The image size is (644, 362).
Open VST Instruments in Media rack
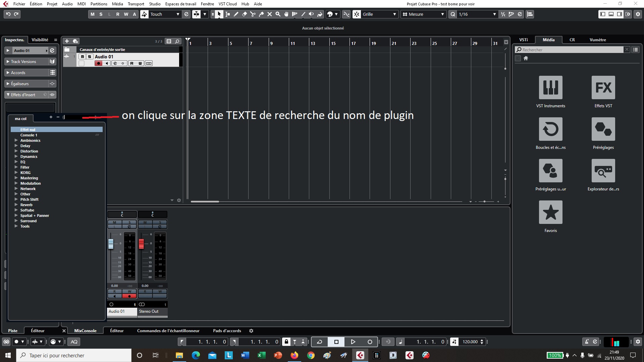point(550,87)
